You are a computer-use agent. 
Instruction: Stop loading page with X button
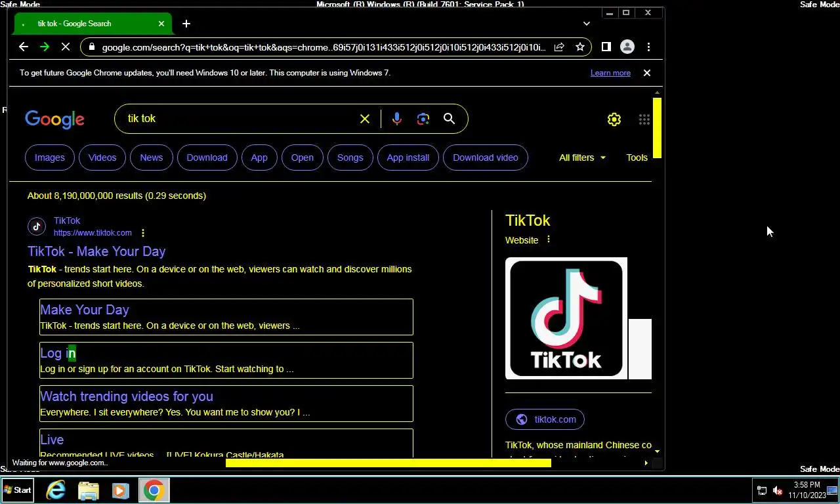(x=65, y=47)
